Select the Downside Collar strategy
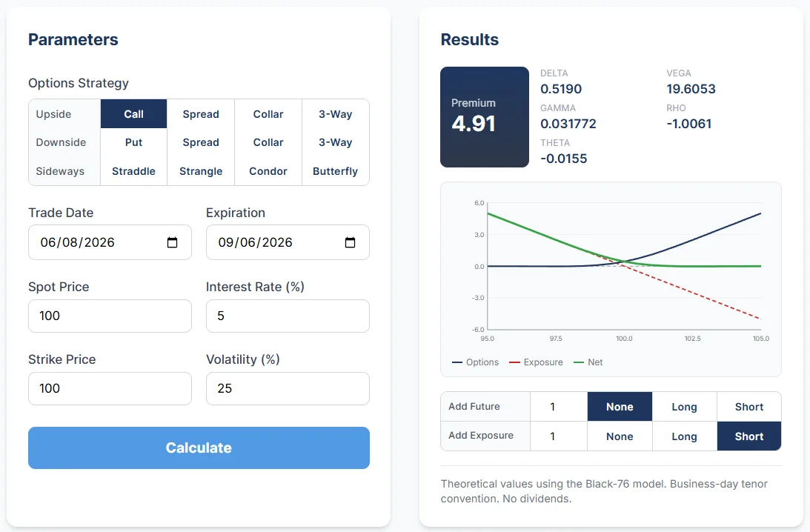Viewport: 810px width, 532px height. (x=268, y=142)
